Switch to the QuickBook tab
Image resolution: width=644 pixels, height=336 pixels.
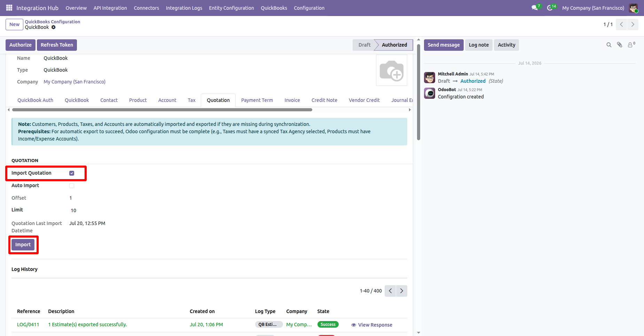(77, 100)
